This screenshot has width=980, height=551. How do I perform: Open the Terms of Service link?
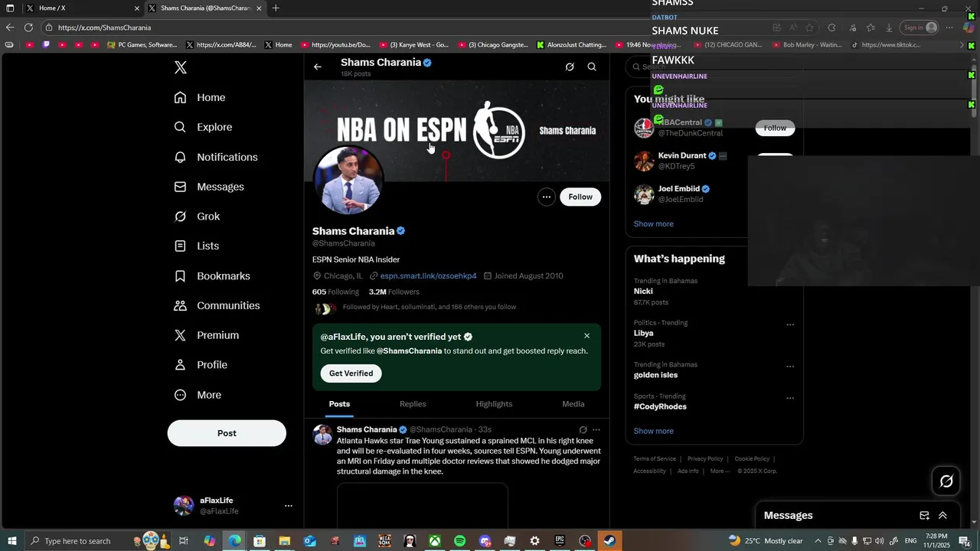(x=655, y=459)
